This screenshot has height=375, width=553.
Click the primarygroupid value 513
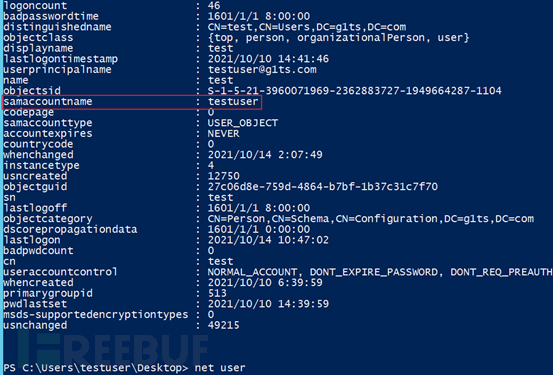tap(217, 293)
